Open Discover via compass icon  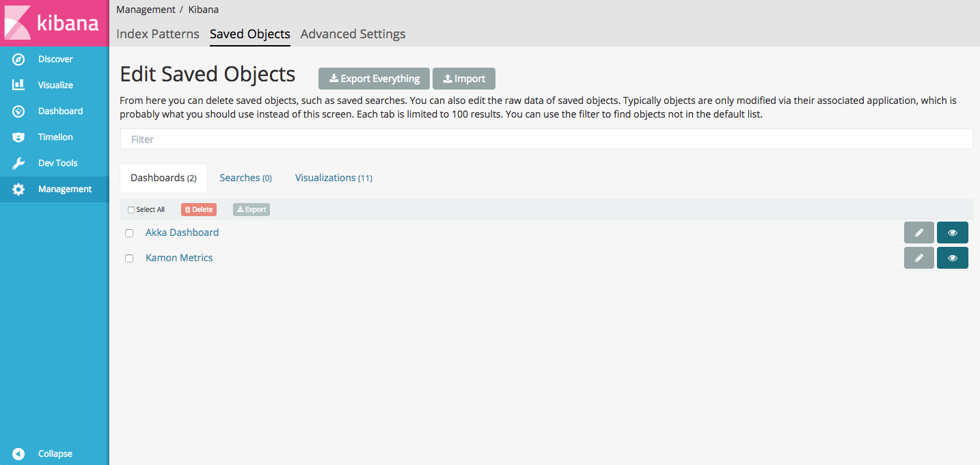(x=18, y=59)
